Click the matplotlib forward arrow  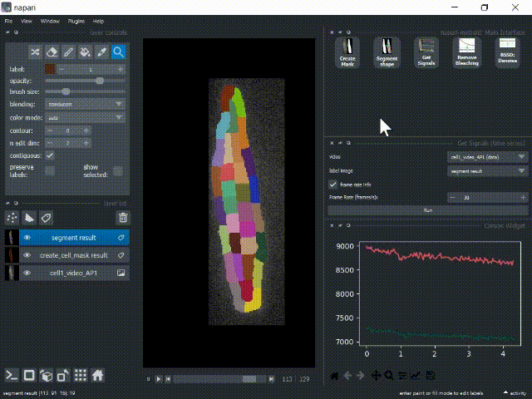click(360, 376)
